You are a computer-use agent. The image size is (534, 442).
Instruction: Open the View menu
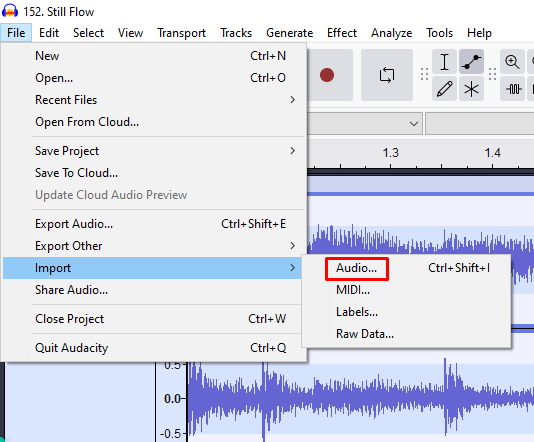130,33
